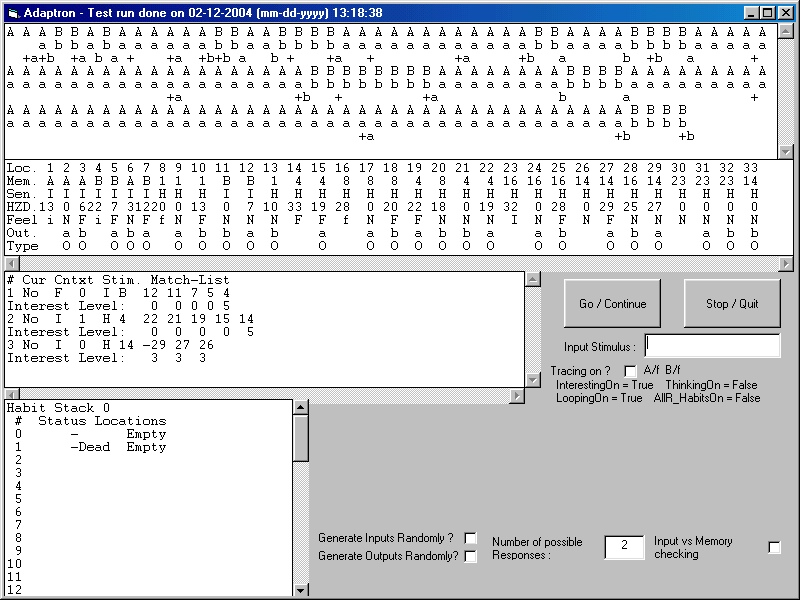Click the Loc. 33 column number
The width and height of the screenshot is (800, 600).
(751, 168)
